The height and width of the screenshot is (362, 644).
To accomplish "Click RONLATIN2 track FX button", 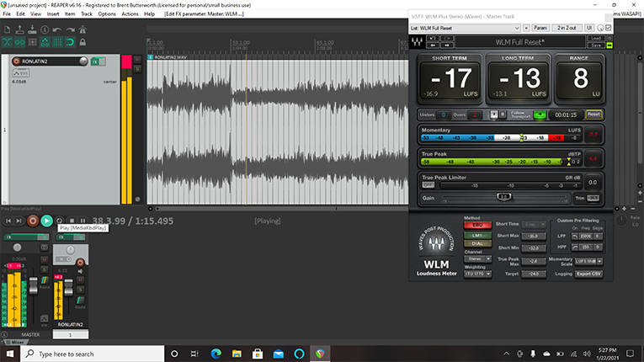I will click(x=95, y=61).
